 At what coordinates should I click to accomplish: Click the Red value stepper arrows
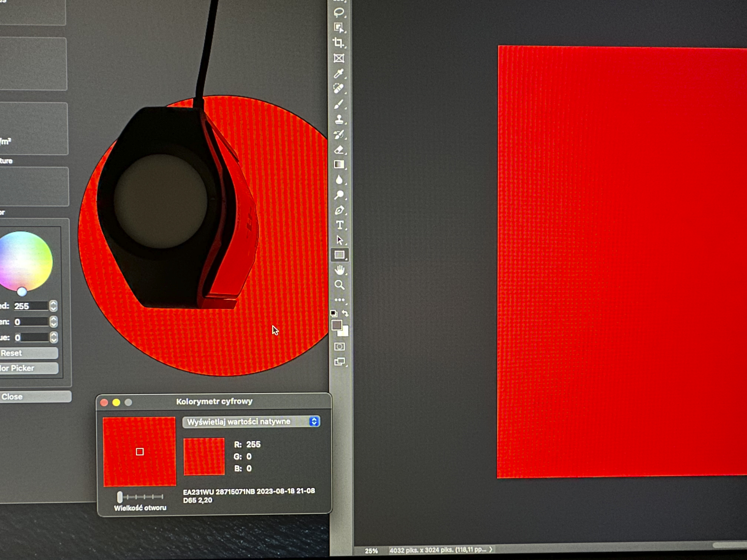click(53, 306)
